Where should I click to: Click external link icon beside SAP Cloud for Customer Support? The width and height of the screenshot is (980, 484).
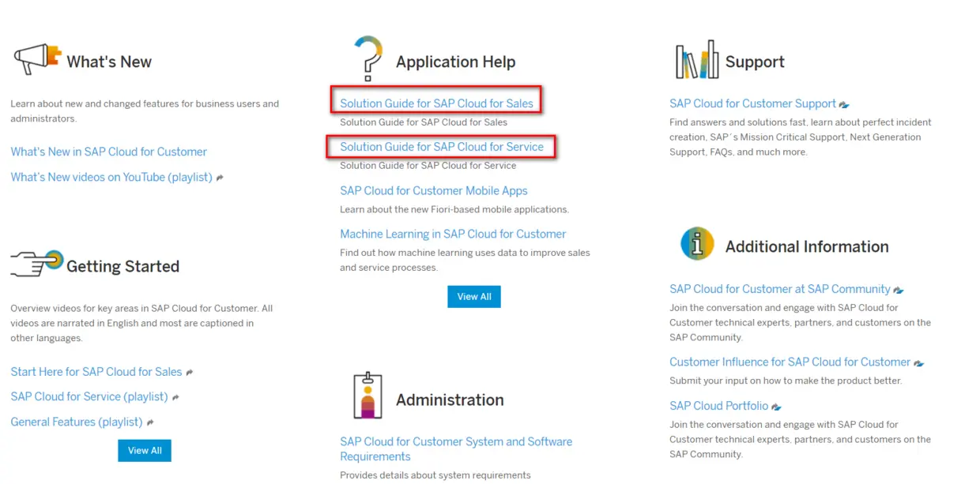coord(844,104)
